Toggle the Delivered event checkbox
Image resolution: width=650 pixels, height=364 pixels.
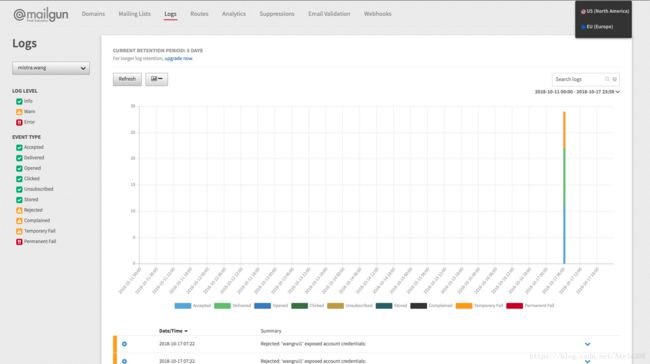click(x=19, y=158)
